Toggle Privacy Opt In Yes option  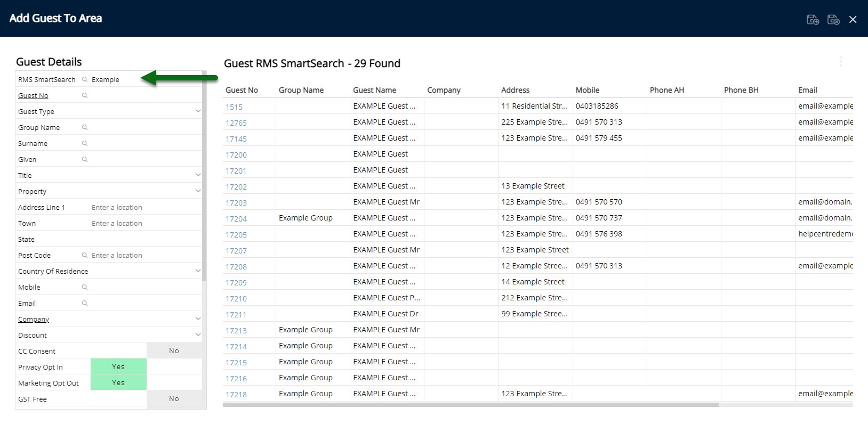click(x=118, y=366)
